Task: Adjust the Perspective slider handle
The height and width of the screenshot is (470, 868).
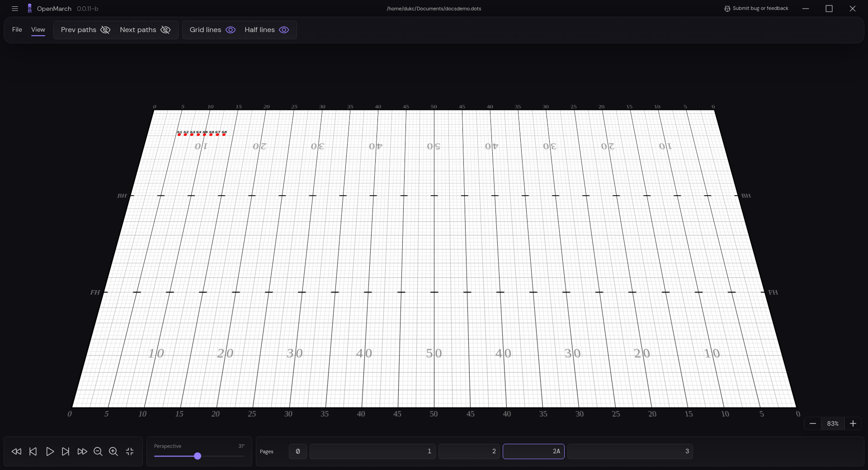Action: pos(198,456)
